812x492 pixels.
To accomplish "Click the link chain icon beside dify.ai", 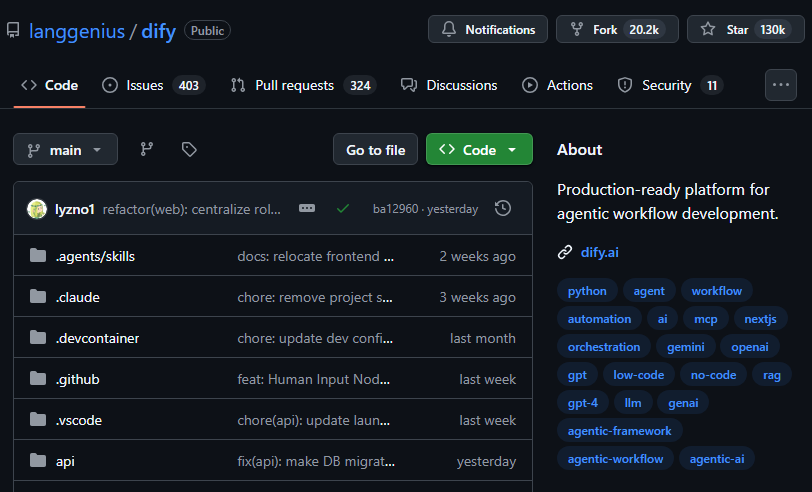I will pyautogui.click(x=564, y=252).
